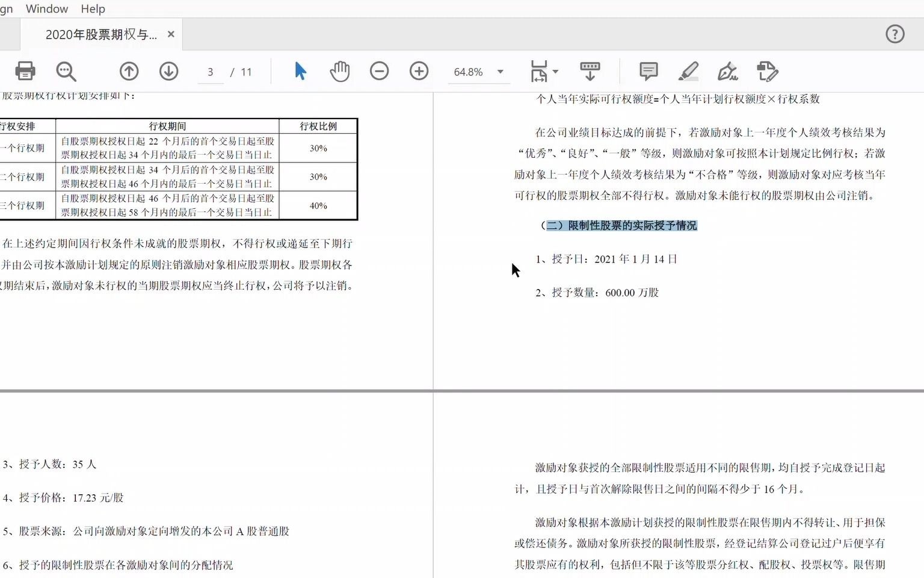Open the Help menu

coord(93,8)
